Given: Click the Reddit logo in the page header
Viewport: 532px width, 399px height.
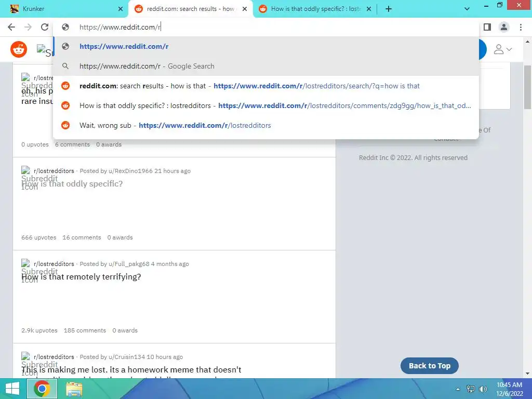Looking at the screenshot, I should click(x=19, y=49).
